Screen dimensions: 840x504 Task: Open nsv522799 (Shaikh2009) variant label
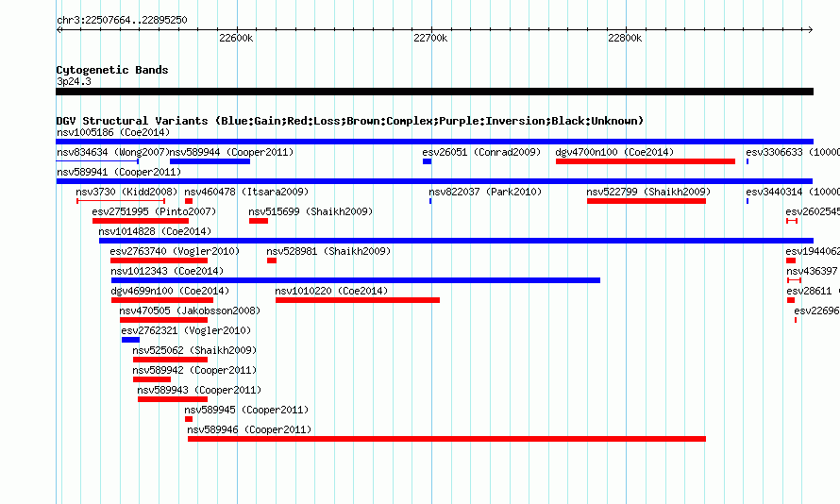(648, 192)
